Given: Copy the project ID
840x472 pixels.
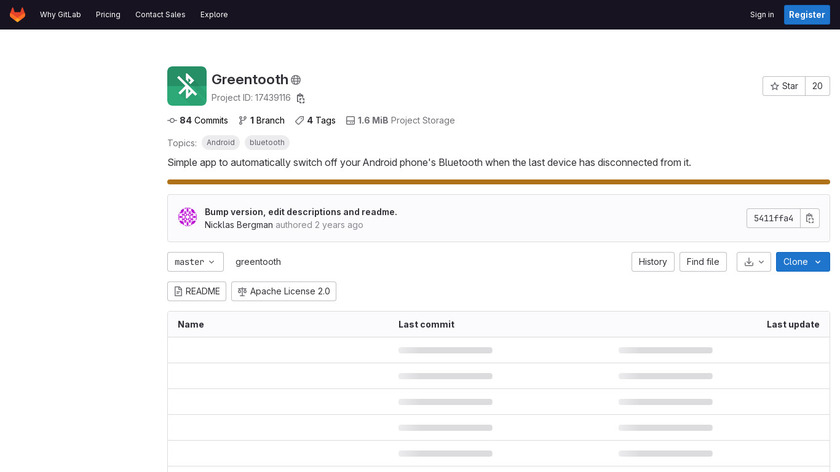Looking at the screenshot, I should click(300, 98).
